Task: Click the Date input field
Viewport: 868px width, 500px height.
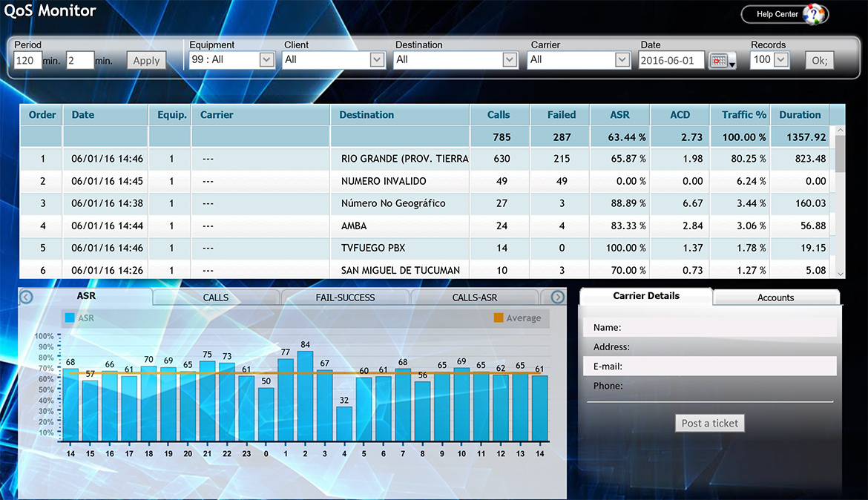Action: (x=671, y=61)
